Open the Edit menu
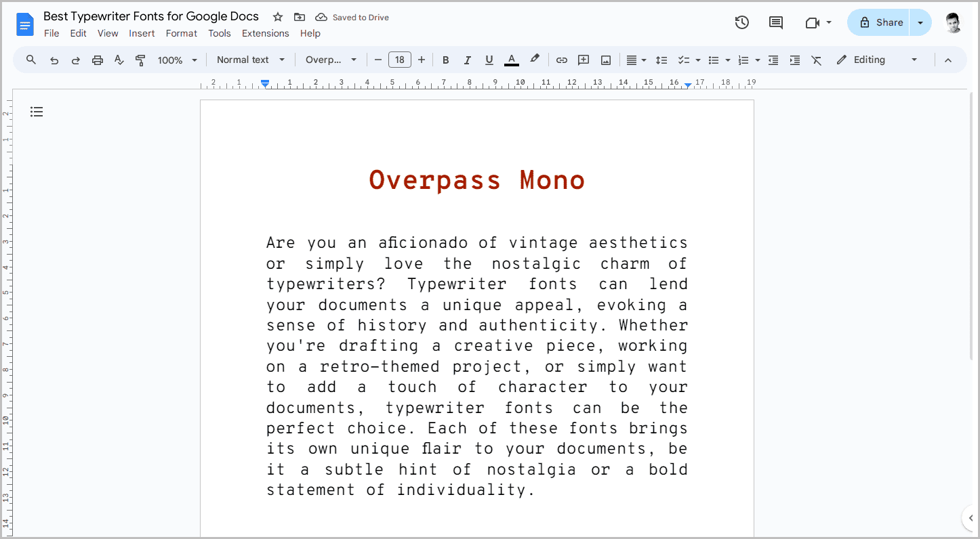 pos(78,33)
